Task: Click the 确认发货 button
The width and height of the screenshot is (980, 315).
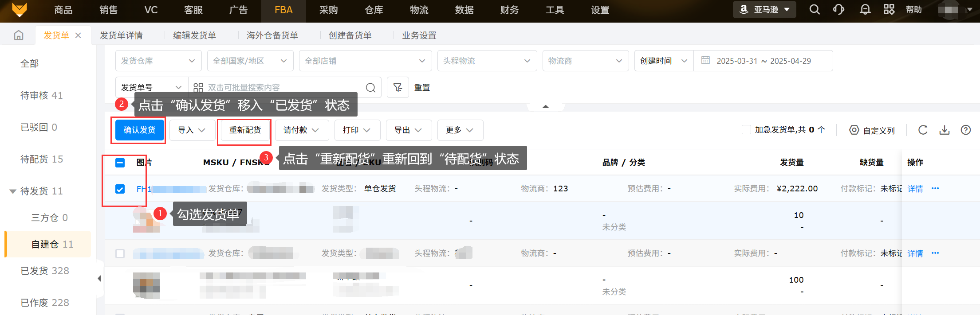Action: (139, 130)
